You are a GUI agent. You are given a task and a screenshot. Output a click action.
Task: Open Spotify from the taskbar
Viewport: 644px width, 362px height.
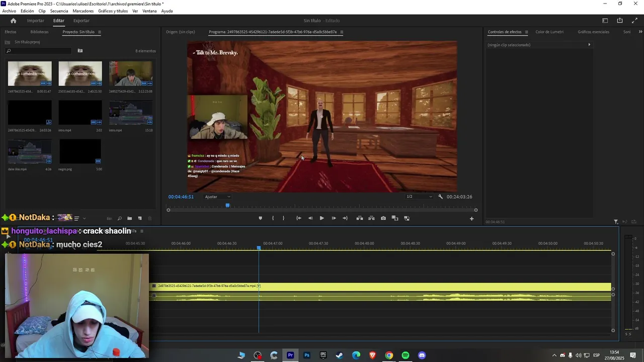(406, 355)
